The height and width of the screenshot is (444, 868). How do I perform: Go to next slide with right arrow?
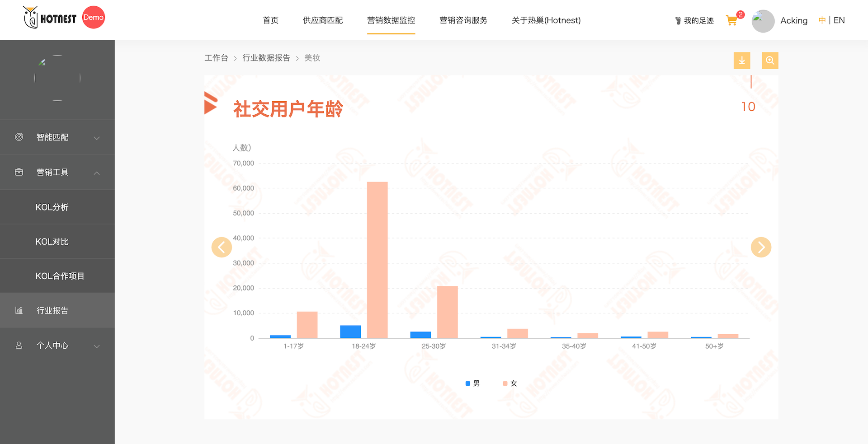[x=761, y=247]
